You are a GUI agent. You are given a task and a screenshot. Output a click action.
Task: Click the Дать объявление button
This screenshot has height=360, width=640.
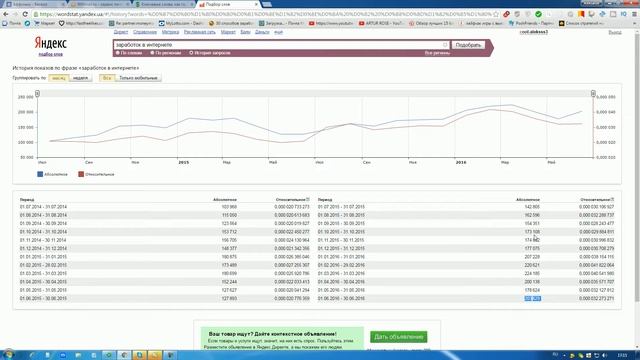click(399, 337)
